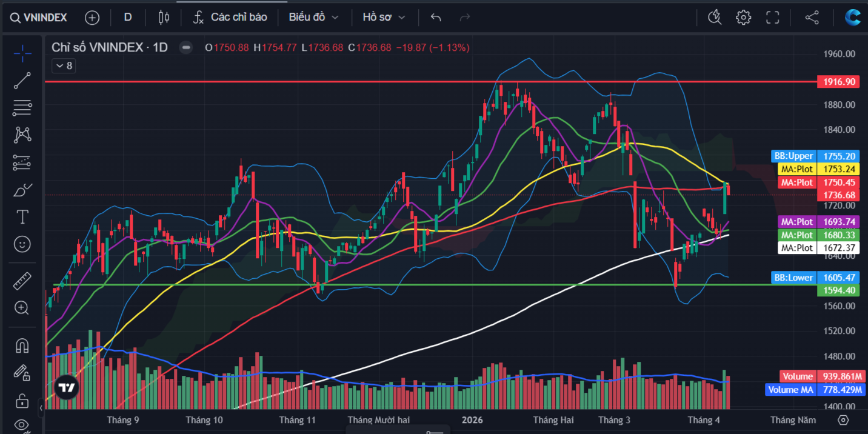The height and width of the screenshot is (434, 868).
Task: Choose the text annotation tool
Action: (22, 217)
